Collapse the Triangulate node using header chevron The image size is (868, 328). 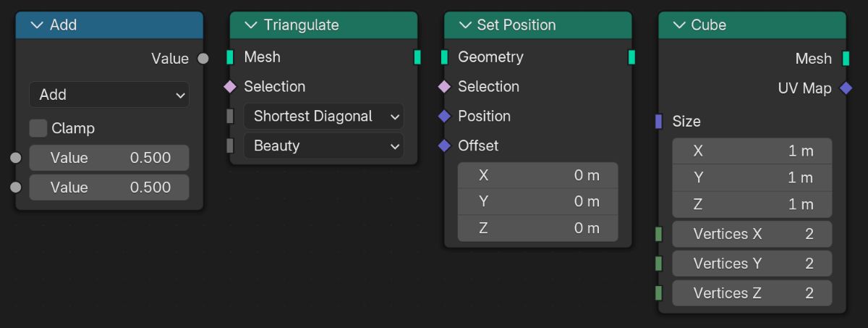tap(251, 25)
